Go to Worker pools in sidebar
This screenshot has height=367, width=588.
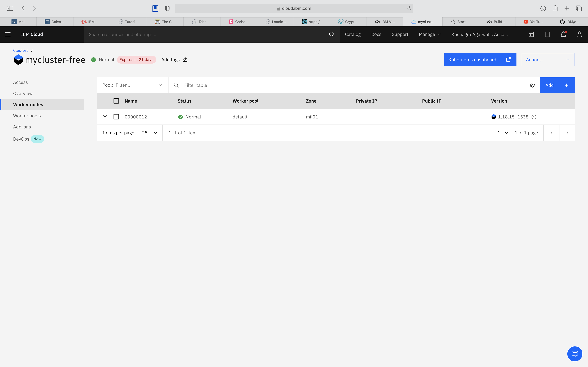27,116
